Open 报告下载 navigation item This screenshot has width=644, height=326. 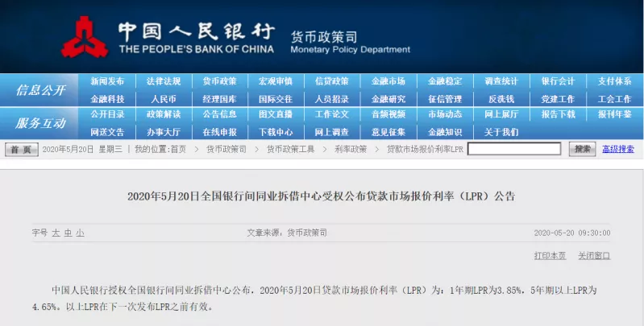point(558,114)
